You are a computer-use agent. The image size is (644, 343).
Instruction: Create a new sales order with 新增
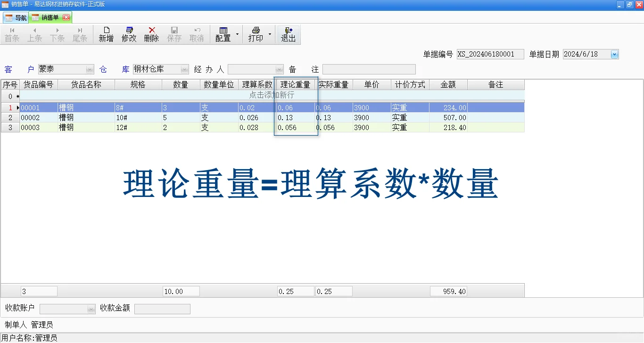point(106,35)
